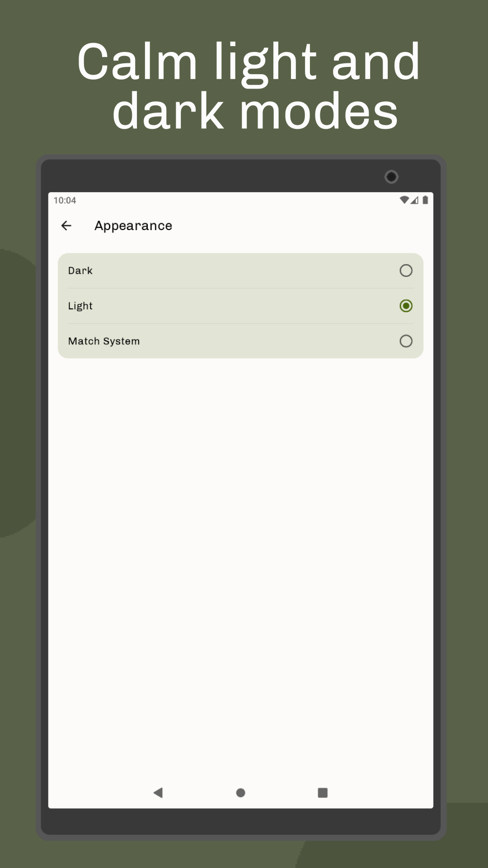Viewport: 488px width, 868px height.
Task: Click the dark green circle behind the tablet
Action: click(18, 393)
